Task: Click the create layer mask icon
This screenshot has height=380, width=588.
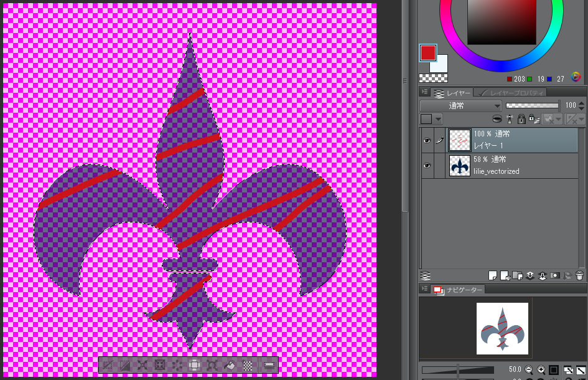Action: click(x=554, y=275)
